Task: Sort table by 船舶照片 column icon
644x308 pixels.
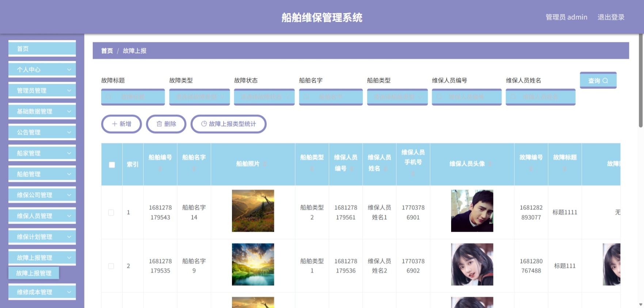Action: pos(265,164)
